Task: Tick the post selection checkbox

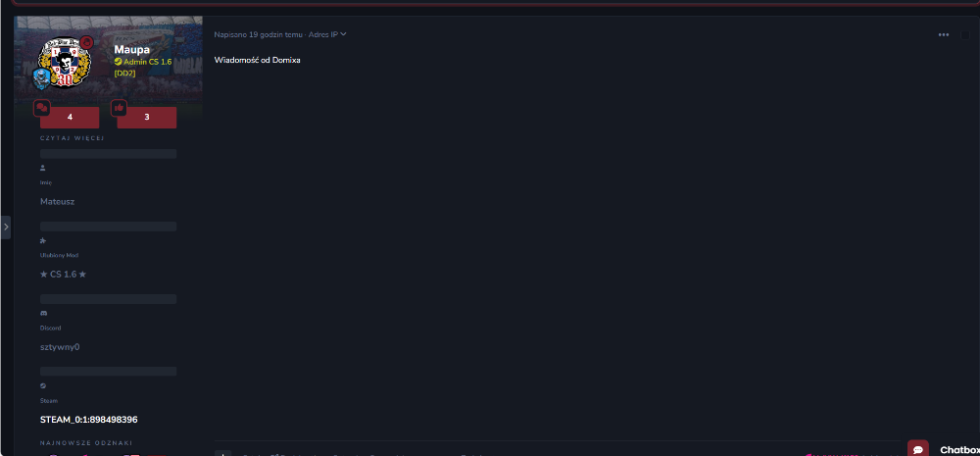Action: tap(965, 35)
